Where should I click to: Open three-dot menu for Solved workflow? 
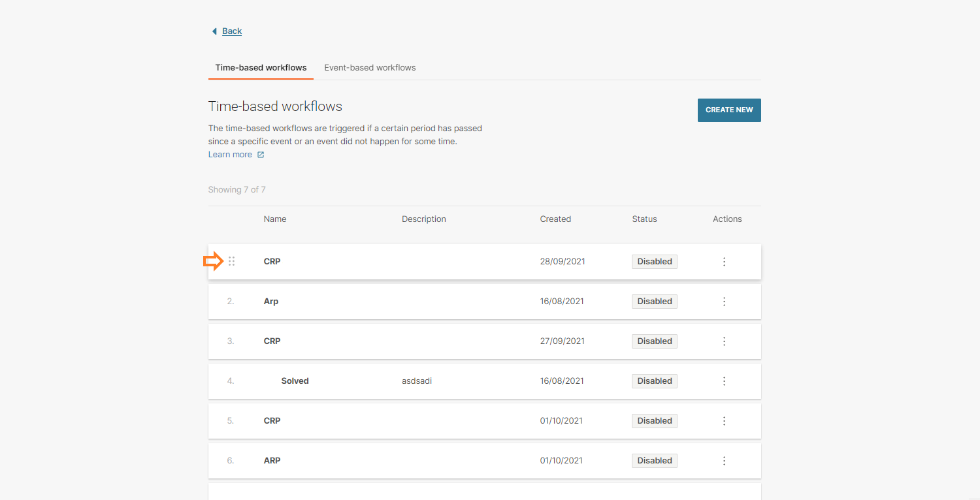pos(724,381)
